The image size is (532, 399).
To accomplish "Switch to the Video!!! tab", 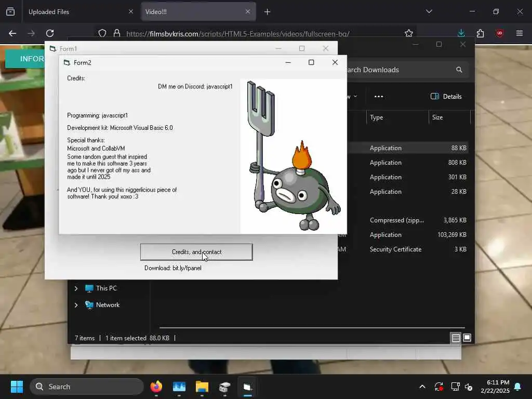I will pos(198,11).
